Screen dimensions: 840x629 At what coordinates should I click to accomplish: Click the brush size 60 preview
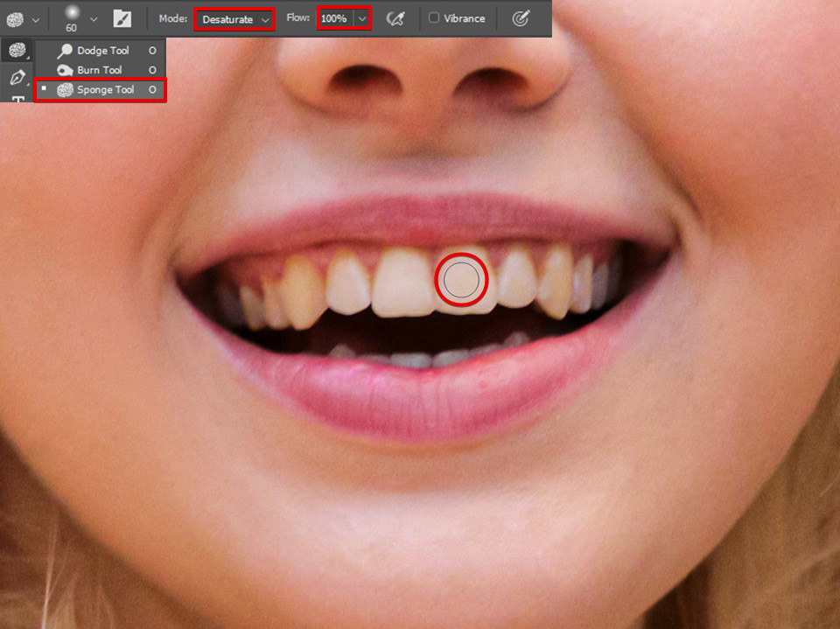click(71, 17)
